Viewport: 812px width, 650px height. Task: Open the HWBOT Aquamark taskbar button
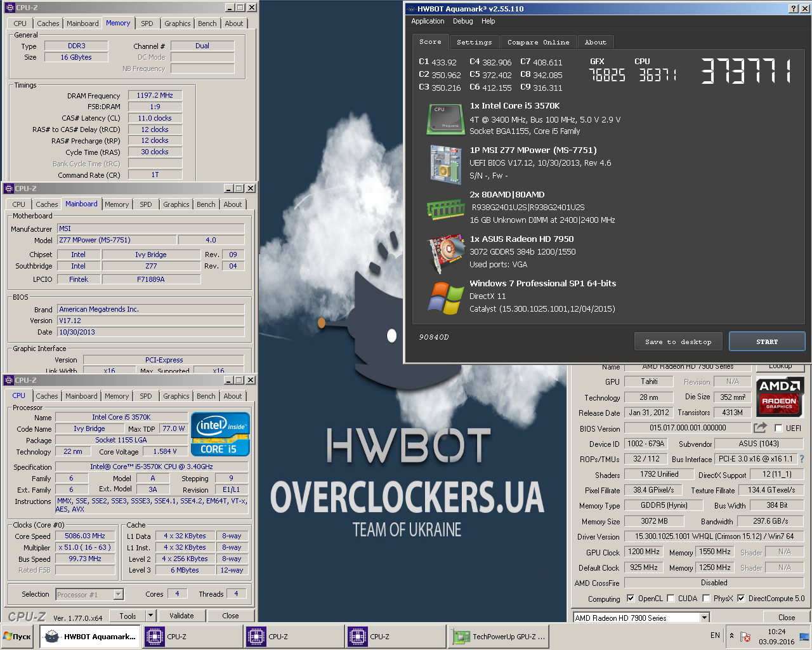tap(89, 637)
